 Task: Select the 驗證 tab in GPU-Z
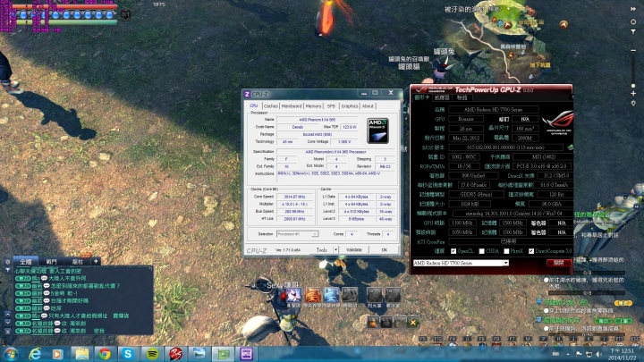pos(462,97)
